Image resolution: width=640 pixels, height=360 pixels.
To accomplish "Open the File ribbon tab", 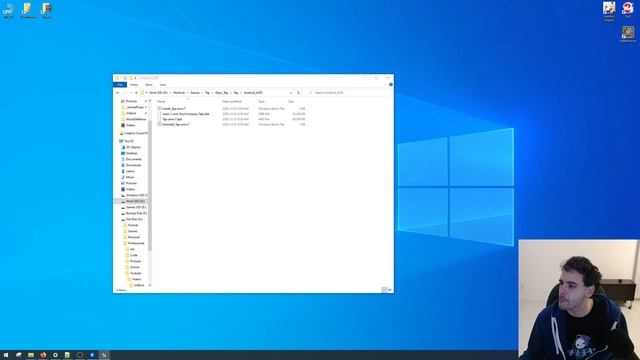I will click(x=120, y=84).
